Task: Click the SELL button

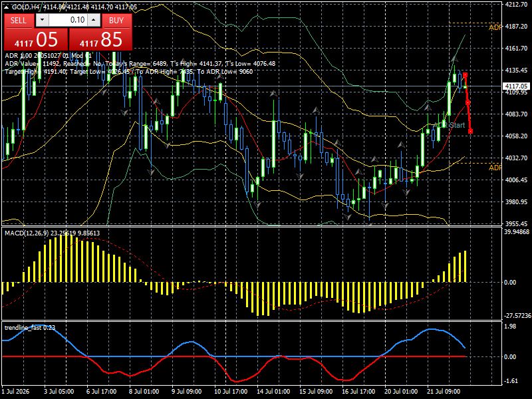Action: [x=19, y=21]
